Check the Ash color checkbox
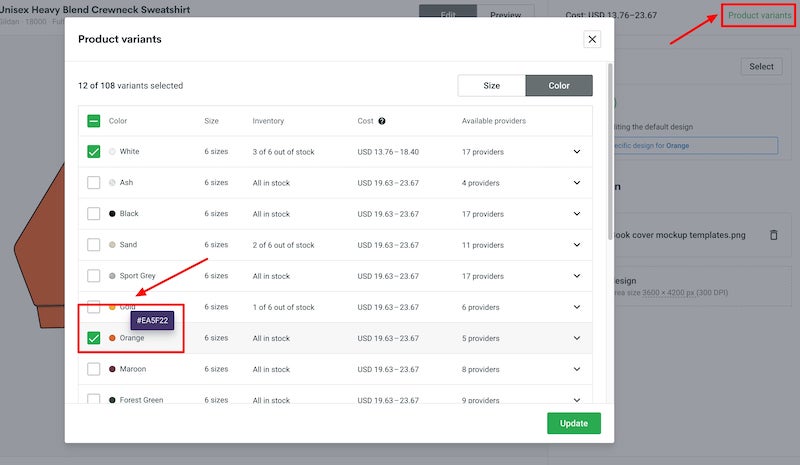This screenshot has height=465, width=800. tap(94, 183)
